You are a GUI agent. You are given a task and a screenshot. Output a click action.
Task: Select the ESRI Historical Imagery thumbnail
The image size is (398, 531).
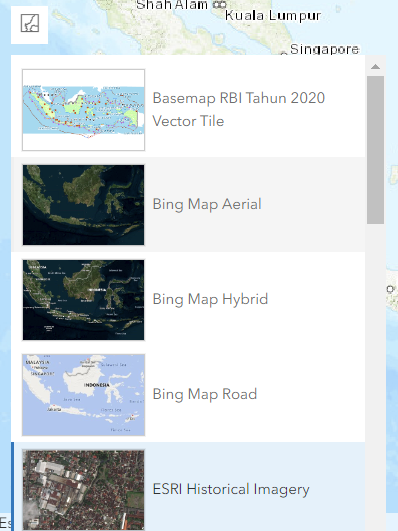[x=83, y=490]
